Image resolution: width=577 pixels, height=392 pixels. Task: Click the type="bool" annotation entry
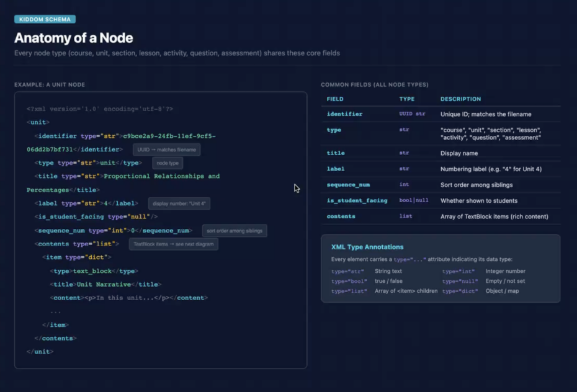click(349, 282)
